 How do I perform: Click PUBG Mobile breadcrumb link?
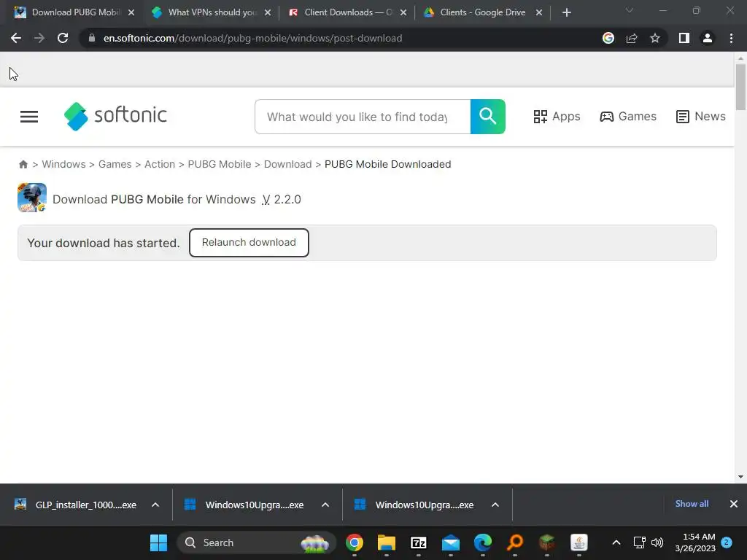tap(219, 164)
